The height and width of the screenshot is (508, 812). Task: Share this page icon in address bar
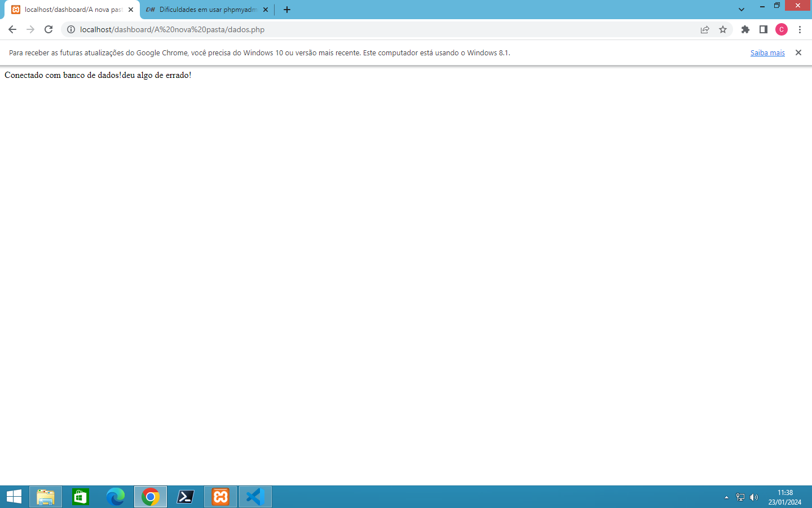pos(705,29)
